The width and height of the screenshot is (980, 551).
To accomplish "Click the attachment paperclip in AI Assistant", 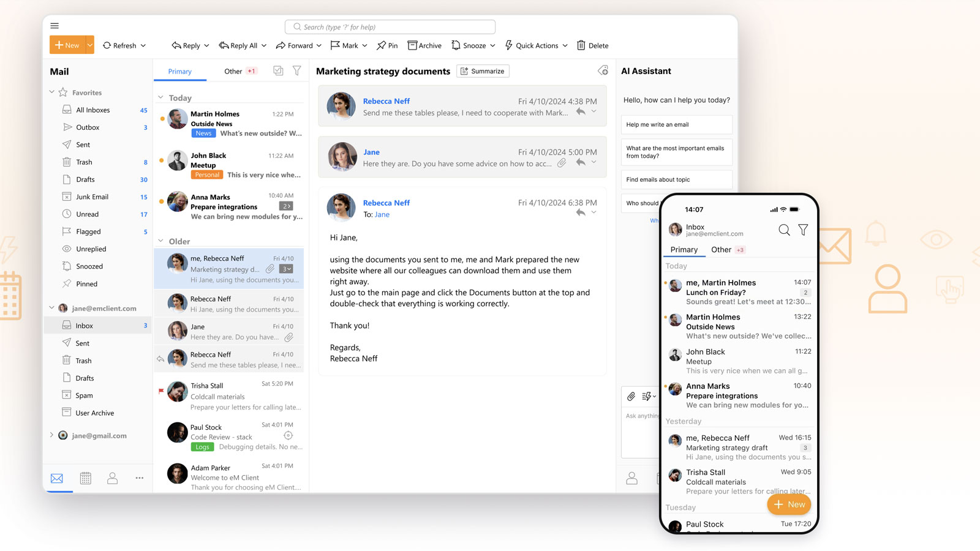I will coord(631,396).
